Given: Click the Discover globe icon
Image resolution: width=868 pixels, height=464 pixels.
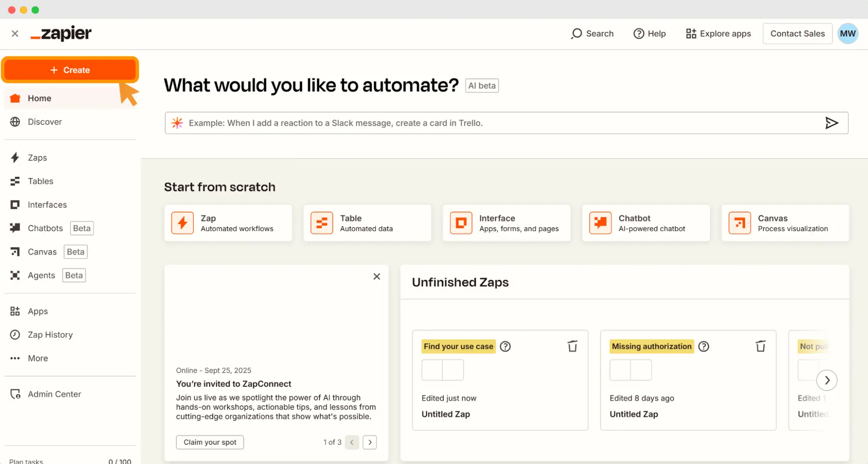Looking at the screenshot, I should point(15,122).
